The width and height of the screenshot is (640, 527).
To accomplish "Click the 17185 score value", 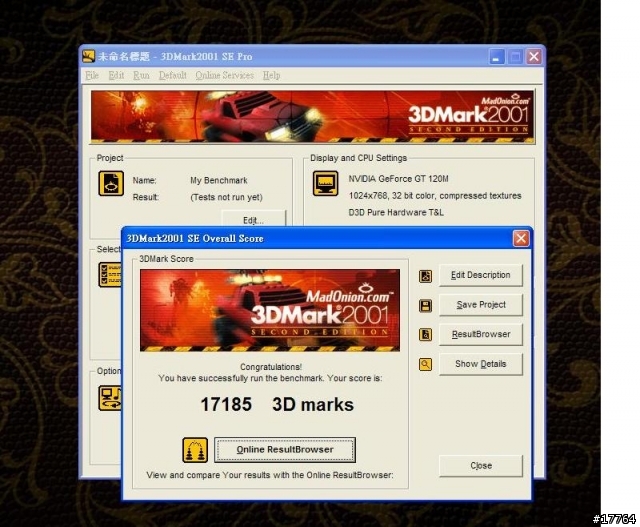I will (226, 405).
